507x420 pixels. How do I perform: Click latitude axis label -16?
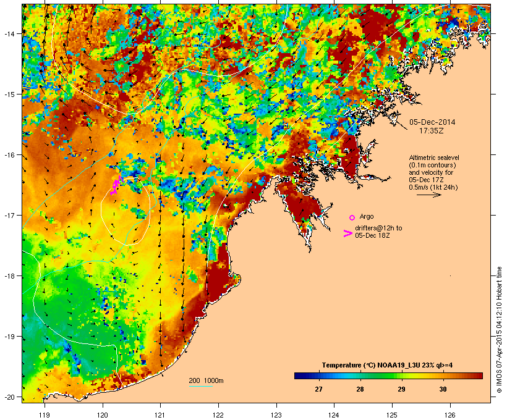point(9,155)
